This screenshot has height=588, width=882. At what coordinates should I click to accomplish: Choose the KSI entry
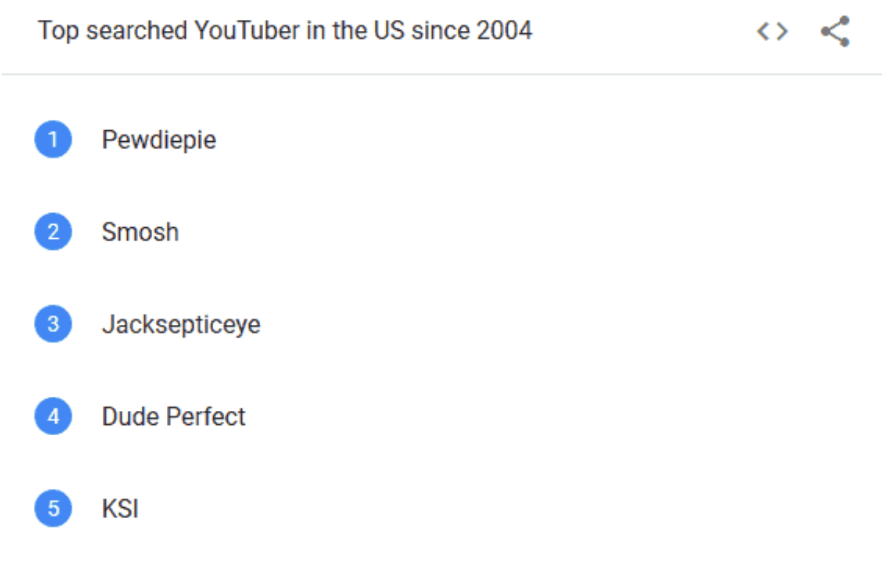[x=120, y=509]
